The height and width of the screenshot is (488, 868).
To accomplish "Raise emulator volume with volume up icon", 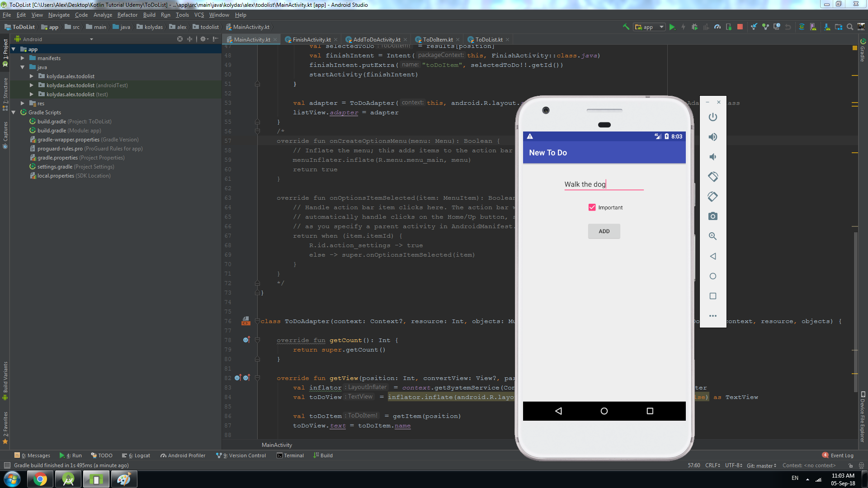I will click(x=713, y=137).
